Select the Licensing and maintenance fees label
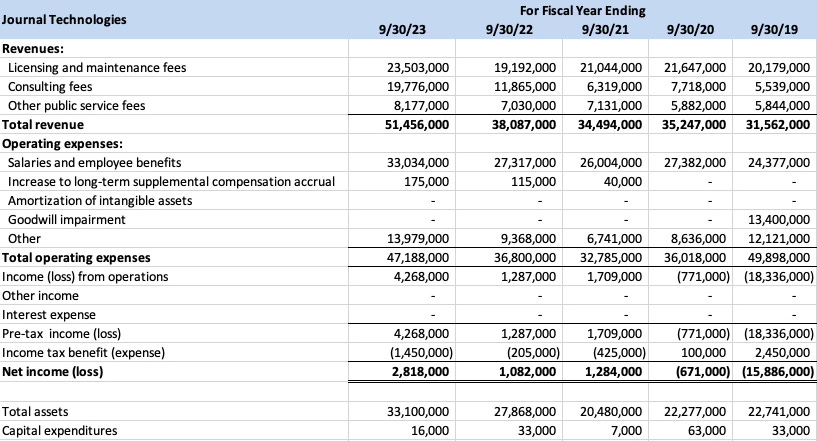 click(97, 67)
